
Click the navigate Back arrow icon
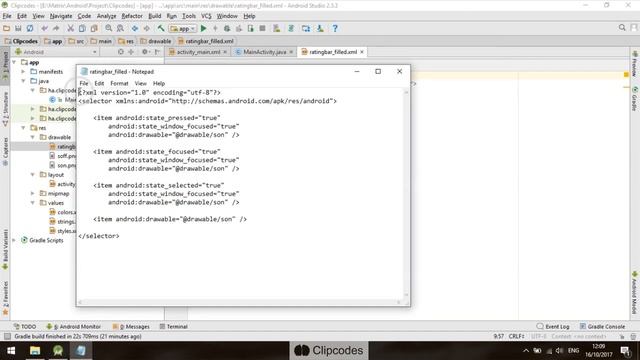[135, 29]
